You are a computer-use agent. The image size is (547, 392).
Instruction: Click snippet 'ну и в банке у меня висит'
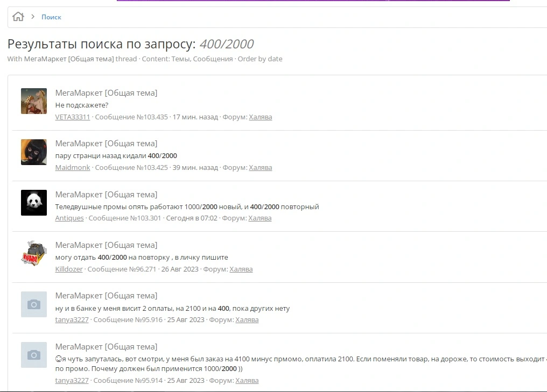pos(172,308)
